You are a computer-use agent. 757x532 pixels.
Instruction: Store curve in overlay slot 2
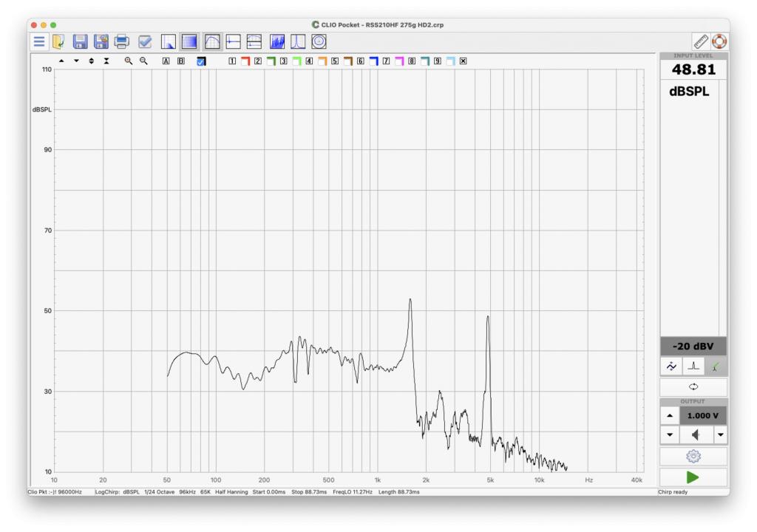(x=258, y=61)
